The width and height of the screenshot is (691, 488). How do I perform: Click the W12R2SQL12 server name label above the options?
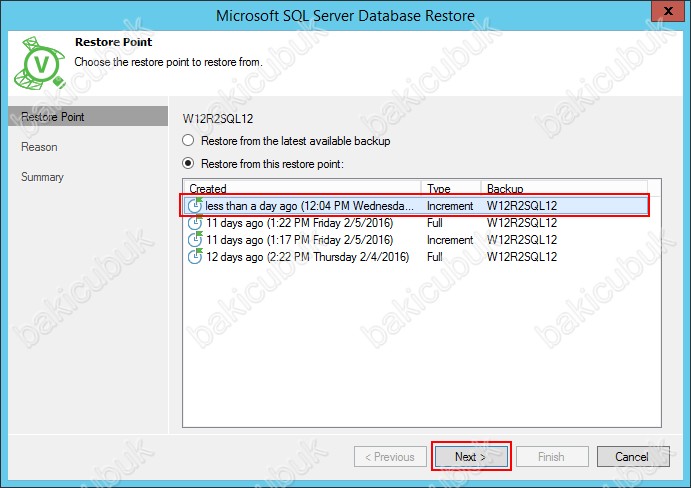click(x=218, y=119)
